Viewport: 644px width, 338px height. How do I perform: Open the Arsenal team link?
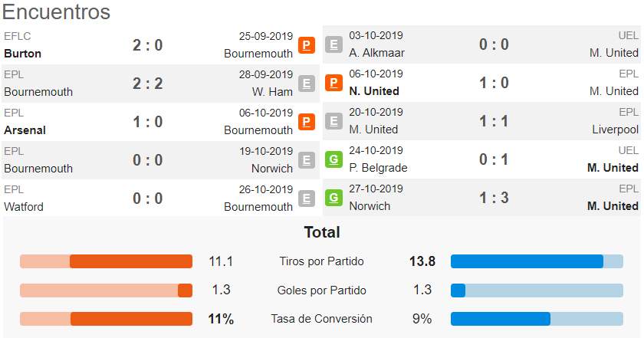click(x=25, y=130)
